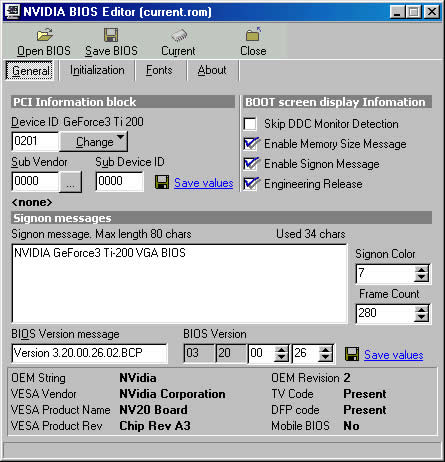Image resolution: width=445 pixels, height=462 pixels.
Task: Click the BIOS Version 26 field
Action: point(305,353)
